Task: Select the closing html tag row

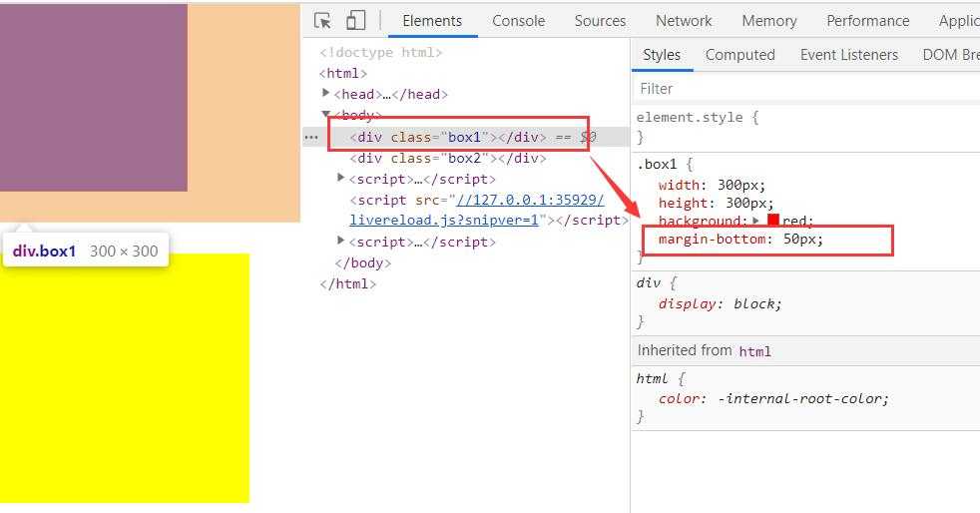Action: tap(347, 283)
